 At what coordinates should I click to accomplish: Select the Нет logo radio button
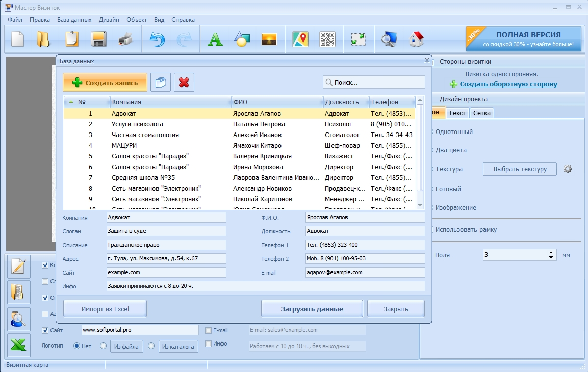point(77,346)
